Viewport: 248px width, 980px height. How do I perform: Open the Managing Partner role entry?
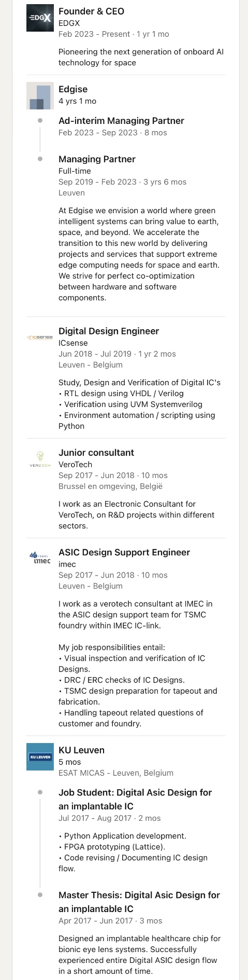pyautogui.click(x=97, y=159)
